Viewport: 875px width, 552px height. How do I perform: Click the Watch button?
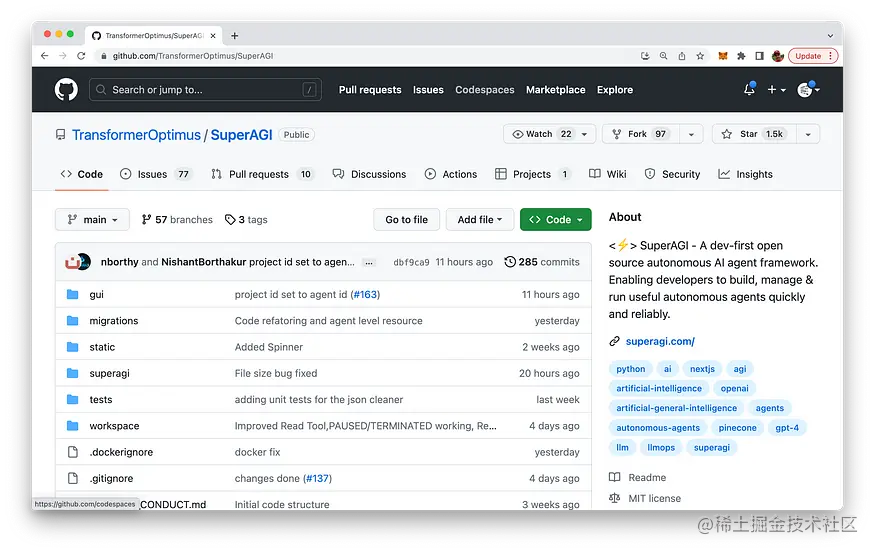click(x=549, y=134)
